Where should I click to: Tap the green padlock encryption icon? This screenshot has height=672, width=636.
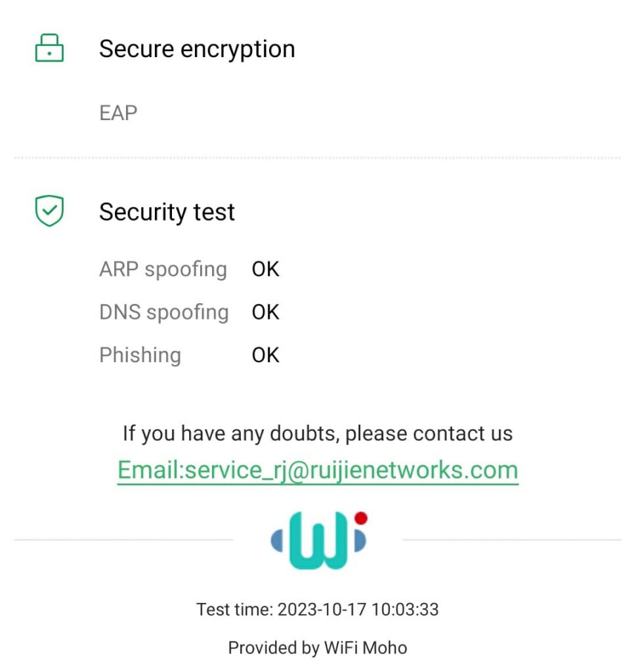click(x=49, y=47)
